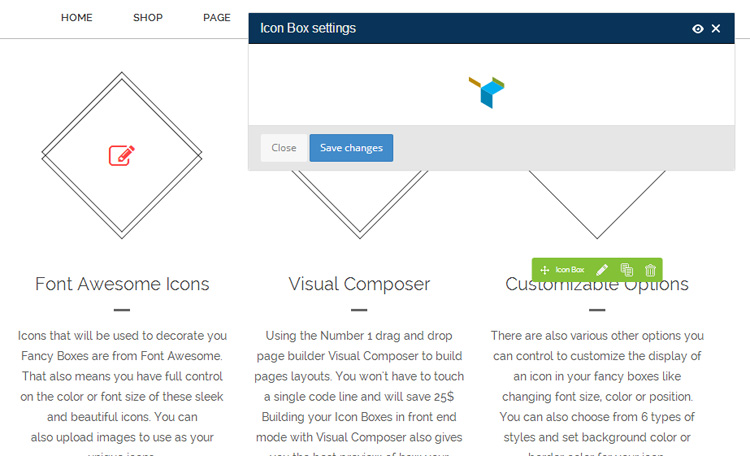Click the Visual Composer loading logo
The image size is (750, 456).
[x=487, y=91]
